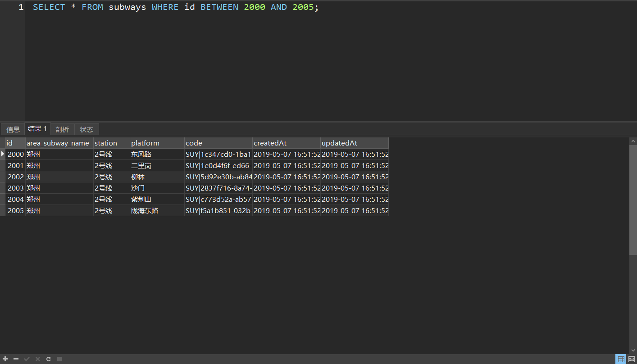Image resolution: width=637 pixels, height=364 pixels.
Task: Click the createdAt column header
Action: tap(287, 143)
